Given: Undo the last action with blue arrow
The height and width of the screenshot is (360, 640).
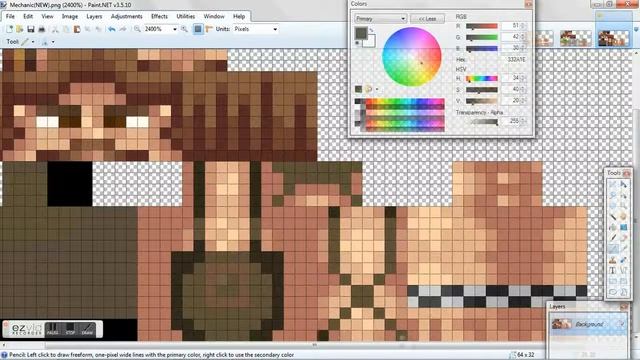Looking at the screenshot, I should coord(111,29).
